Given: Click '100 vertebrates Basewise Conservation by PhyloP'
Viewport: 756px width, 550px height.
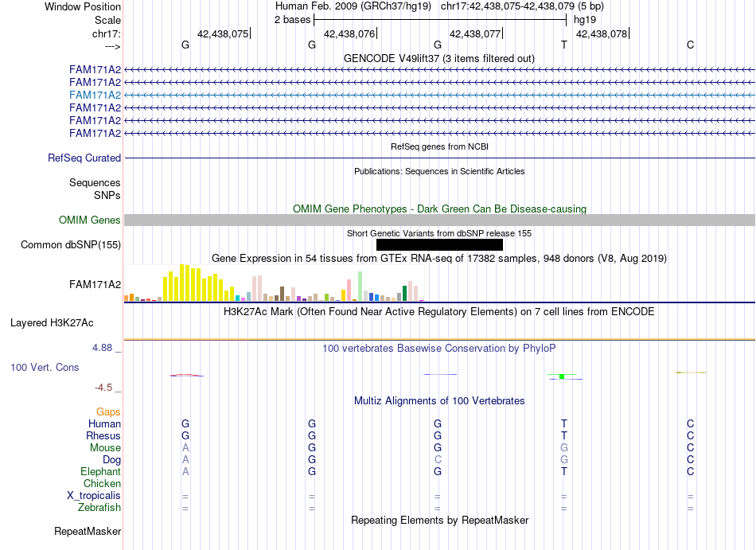Looking at the screenshot, I should [439, 348].
